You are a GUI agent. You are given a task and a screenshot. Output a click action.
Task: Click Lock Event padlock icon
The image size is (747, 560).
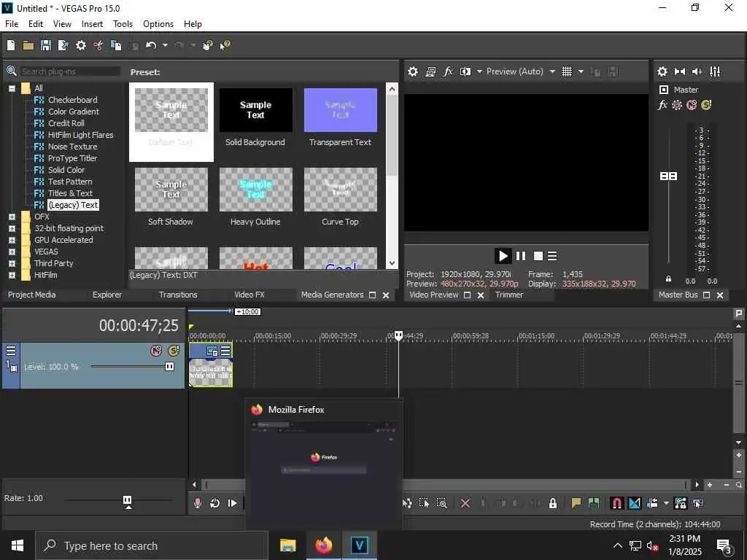click(x=553, y=503)
